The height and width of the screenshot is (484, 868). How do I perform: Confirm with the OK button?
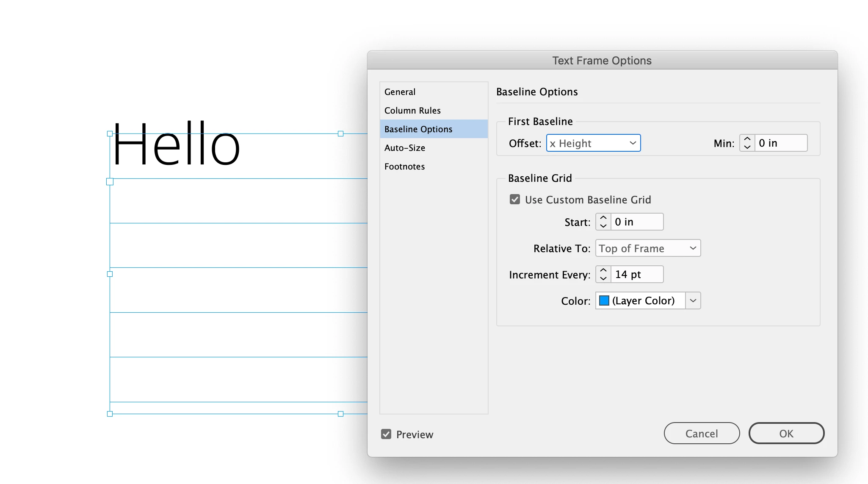click(786, 433)
